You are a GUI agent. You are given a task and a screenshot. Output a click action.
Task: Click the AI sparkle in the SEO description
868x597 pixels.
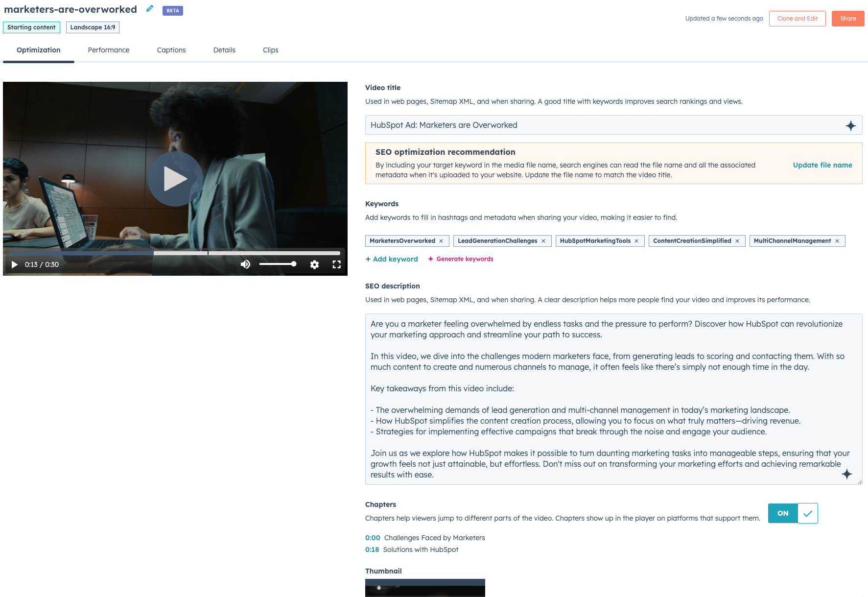pos(846,474)
